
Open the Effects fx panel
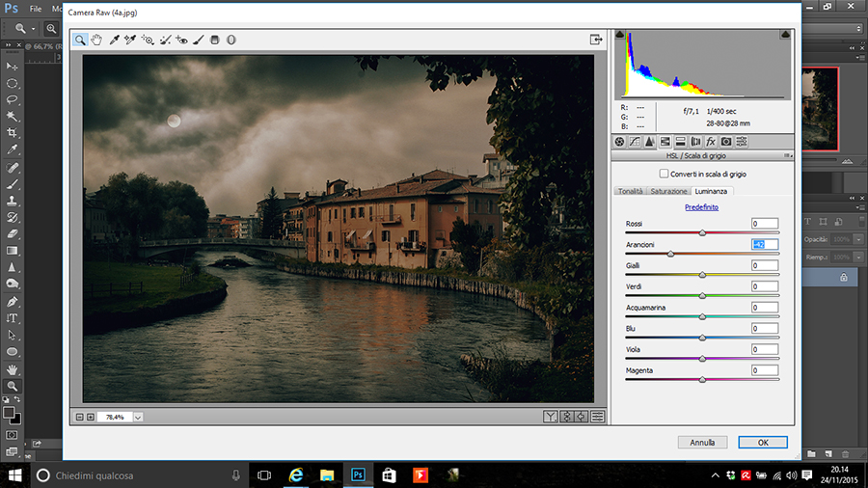pos(710,142)
